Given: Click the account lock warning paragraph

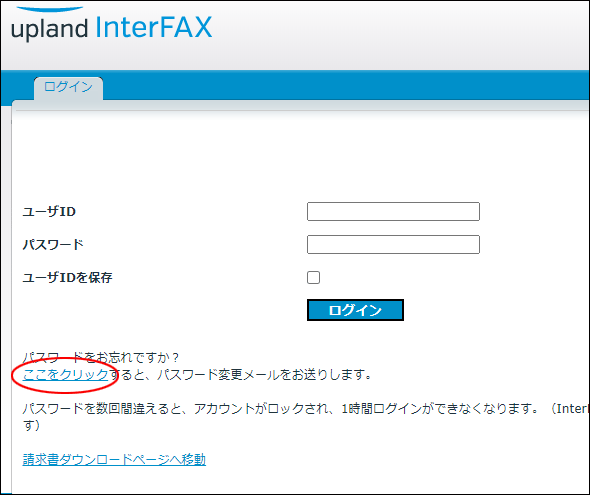Looking at the screenshot, I should click(306, 417).
